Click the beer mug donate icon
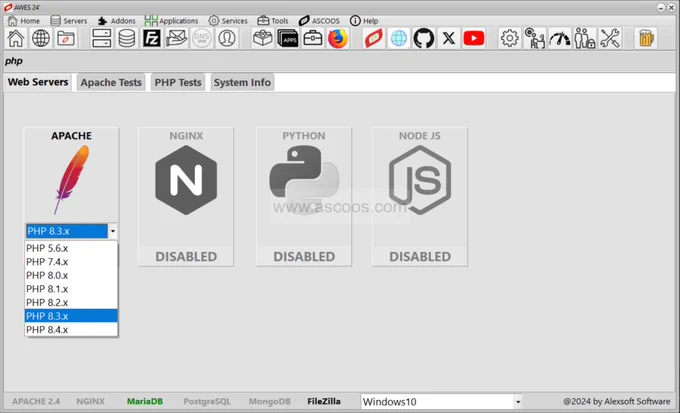Viewport: 680px width, 413px height. pyautogui.click(x=646, y=38)
